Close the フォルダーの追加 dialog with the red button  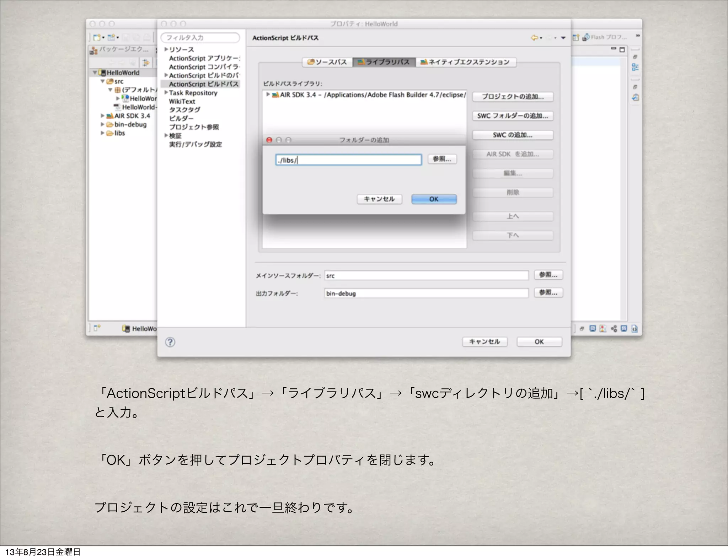tap(269, 140)
